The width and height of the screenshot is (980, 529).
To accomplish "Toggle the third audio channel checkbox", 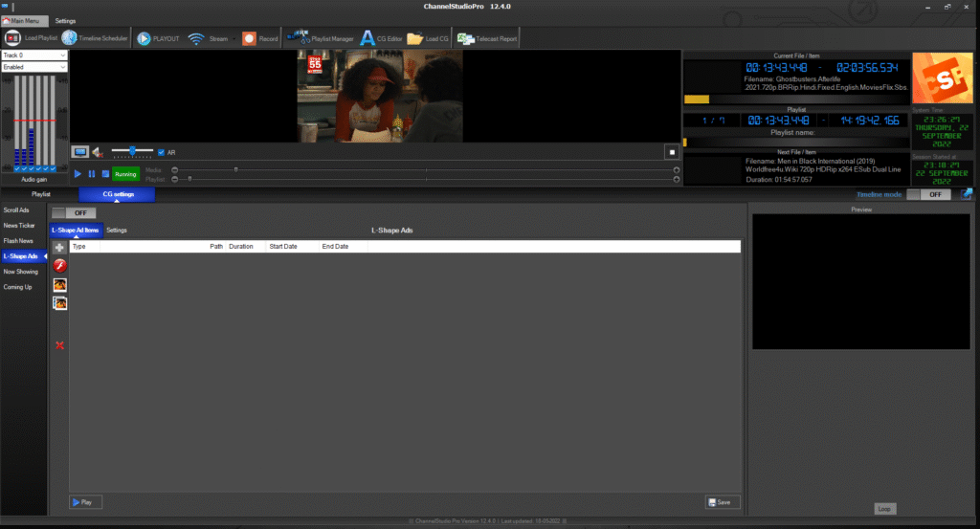I will 32,168.
